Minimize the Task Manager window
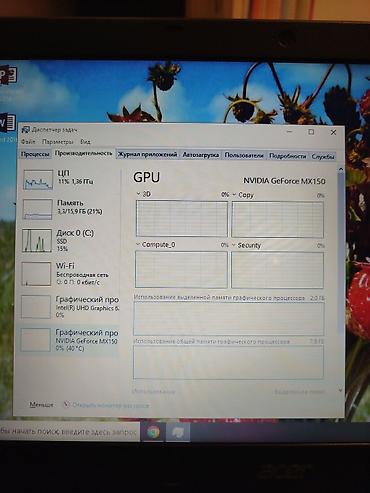This screenshot has height=493, width=370. 289,131
